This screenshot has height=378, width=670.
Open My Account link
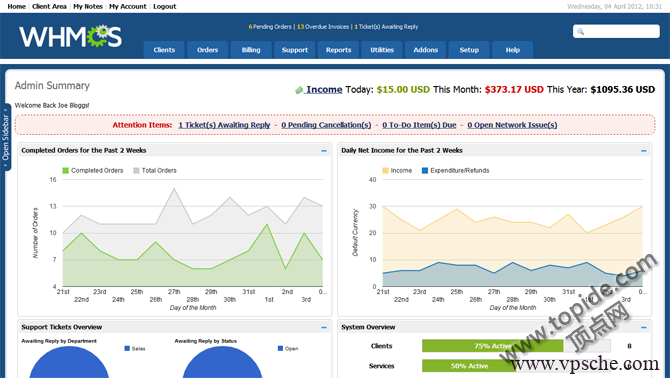pos(128,6)
